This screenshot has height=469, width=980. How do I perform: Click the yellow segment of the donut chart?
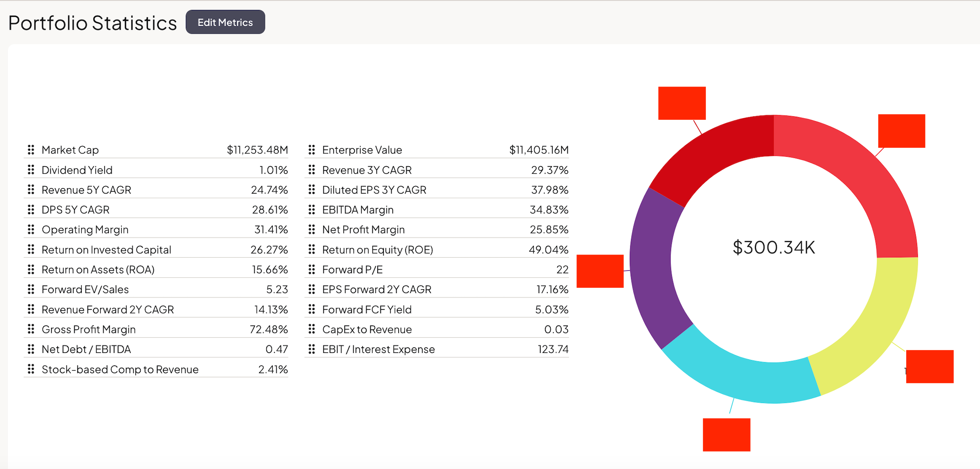(x=879, y=324)
